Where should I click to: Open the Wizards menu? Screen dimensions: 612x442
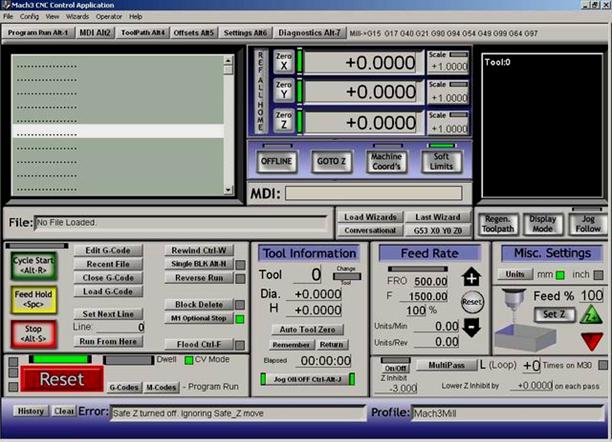tap(77, 16)
